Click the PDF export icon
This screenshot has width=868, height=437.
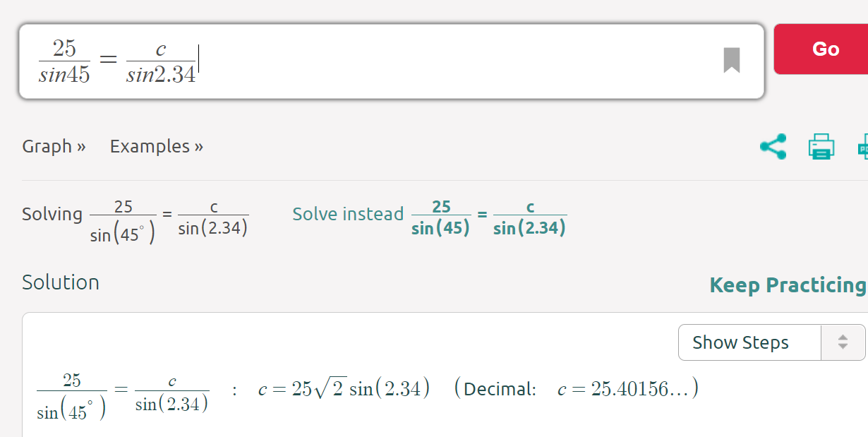862,147
